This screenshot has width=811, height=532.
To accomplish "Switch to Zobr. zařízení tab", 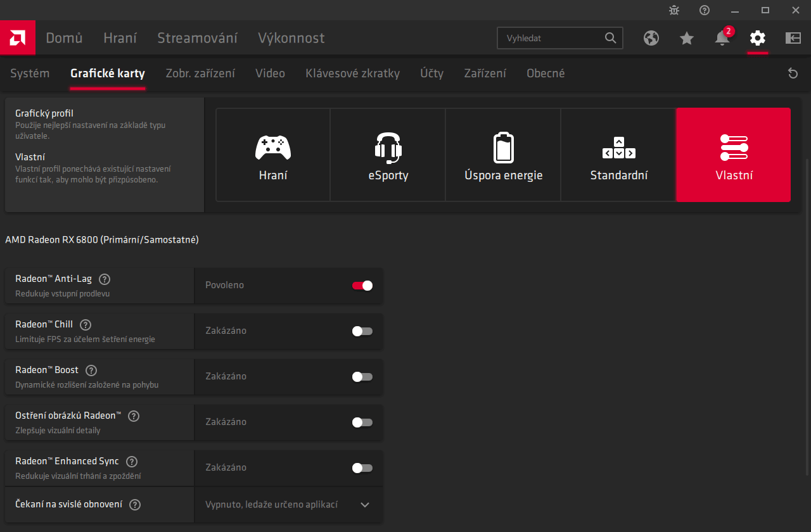I will tap(200, 73).
